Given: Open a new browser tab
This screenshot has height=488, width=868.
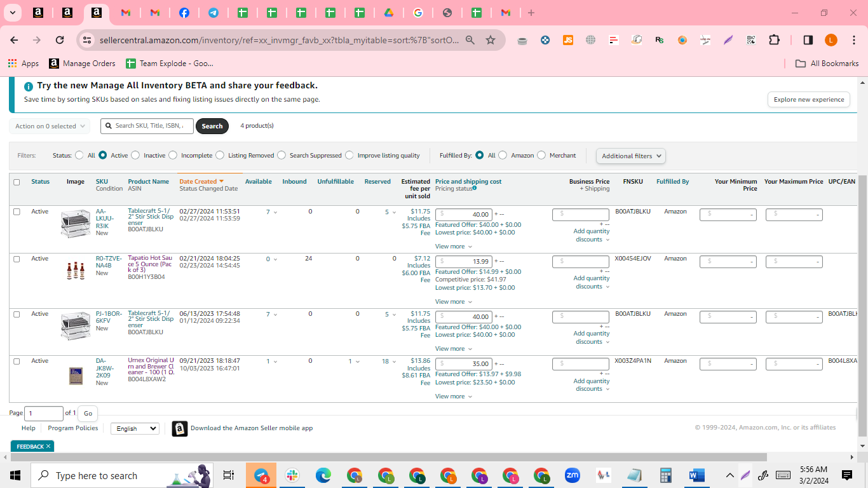Looking at the screenshot, I should pyautogui.click(x=531, y=13).
